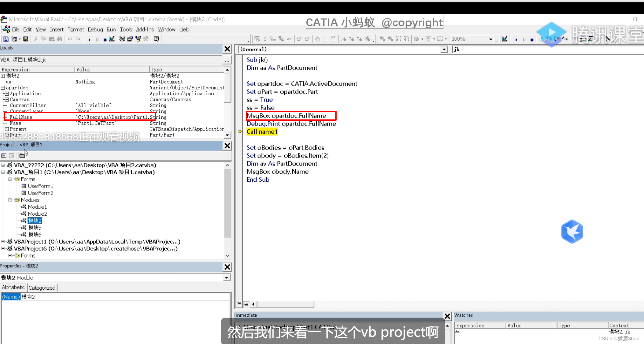Viewport: 644px width, 344px height.
Task: Click Indent icon in Edit toolbar
Action: [299, 39]
